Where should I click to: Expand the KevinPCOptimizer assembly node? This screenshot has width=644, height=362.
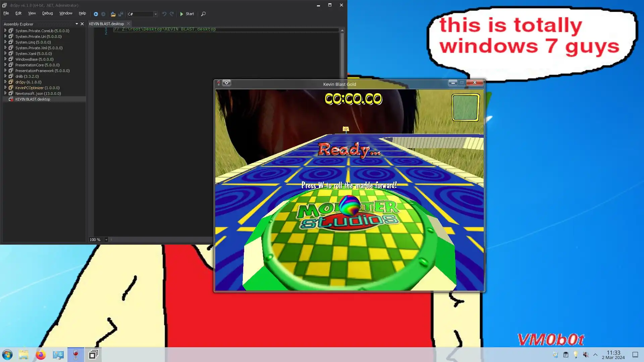tap(5, 87)
